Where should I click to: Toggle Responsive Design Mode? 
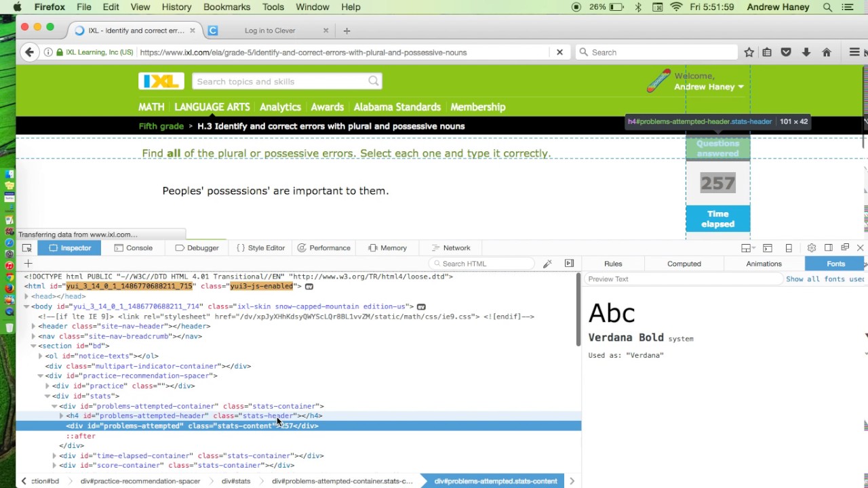pos(789,248)
